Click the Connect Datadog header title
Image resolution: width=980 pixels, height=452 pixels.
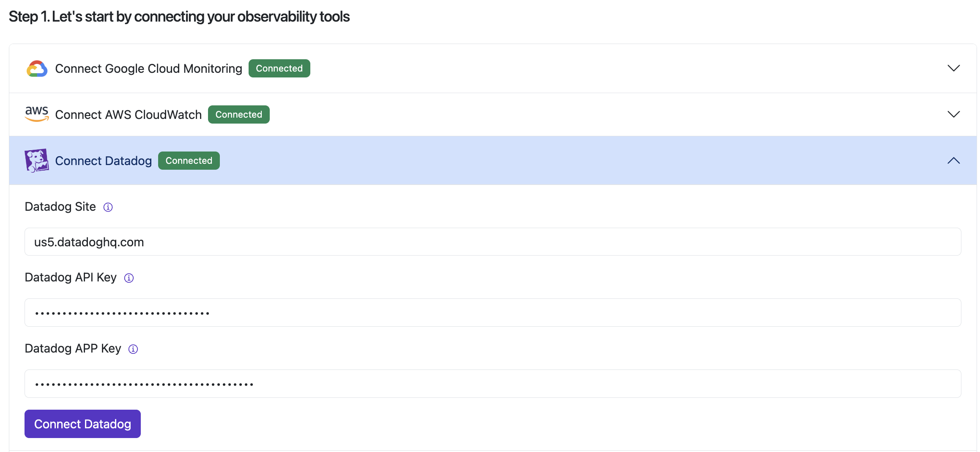click(x=103, y=161)
